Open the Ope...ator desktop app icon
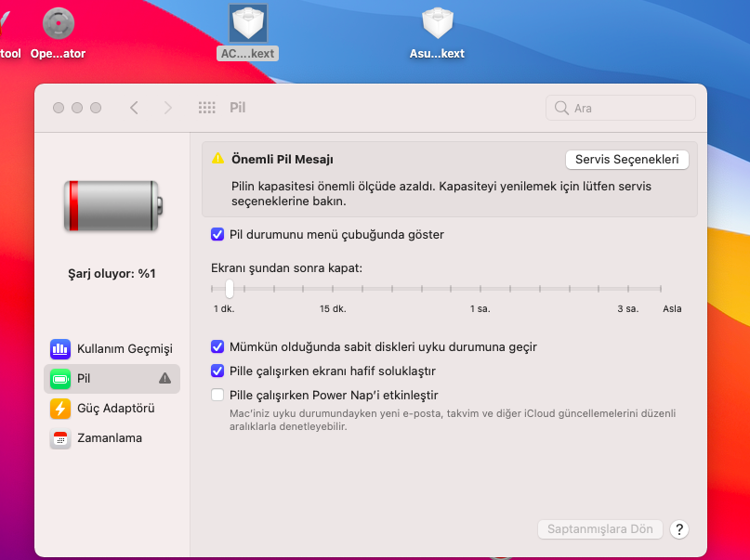Viewport: 750px width, 560px height. coord(59,24)
